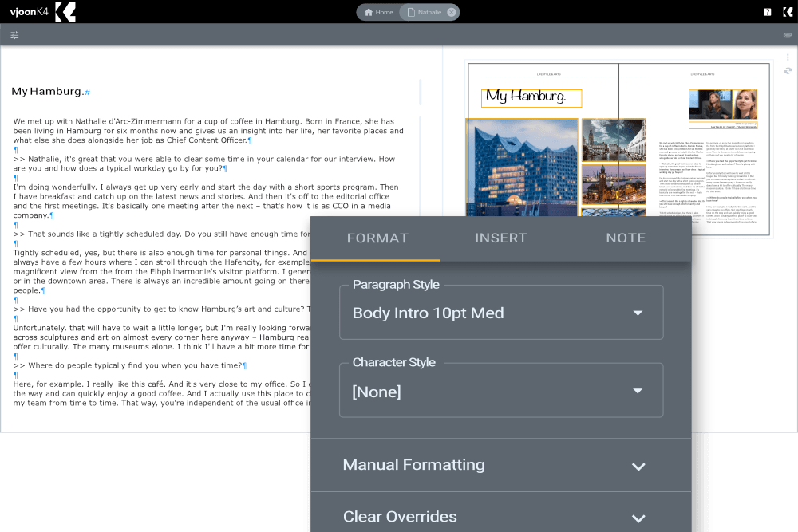The image size is (798, 532).
Task: Click the body text columns in preview
Action: pos(707,182)
